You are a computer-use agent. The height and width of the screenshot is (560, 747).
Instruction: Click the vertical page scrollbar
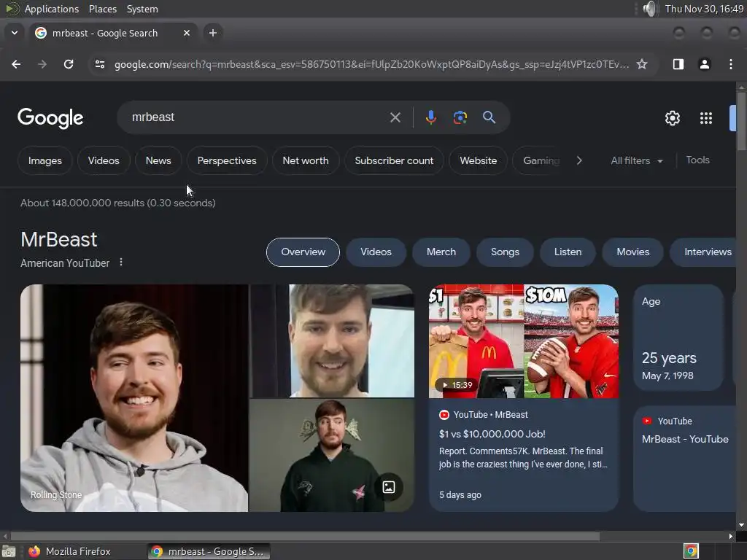point(741,122)
